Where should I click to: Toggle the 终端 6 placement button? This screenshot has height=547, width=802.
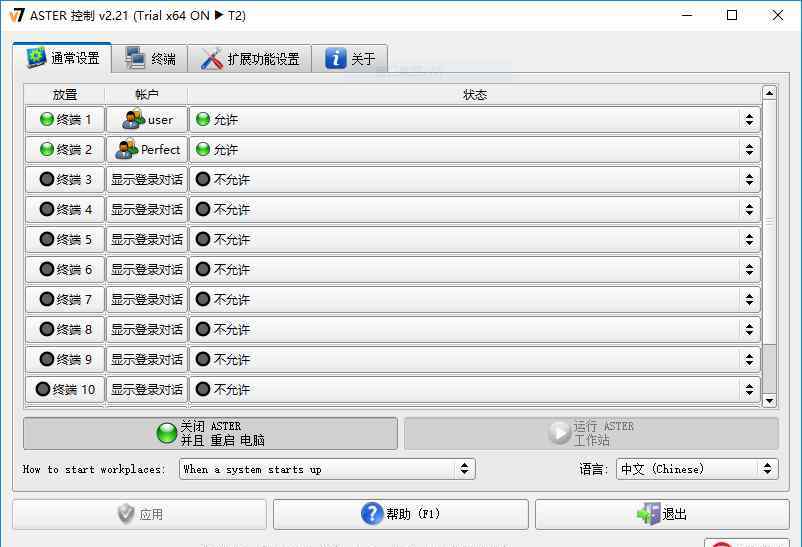[65, 270]
